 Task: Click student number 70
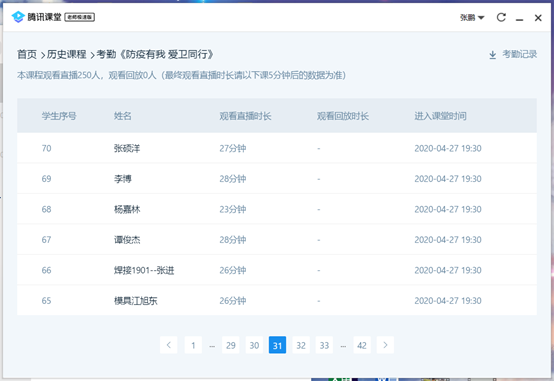[x=46, y=148]
